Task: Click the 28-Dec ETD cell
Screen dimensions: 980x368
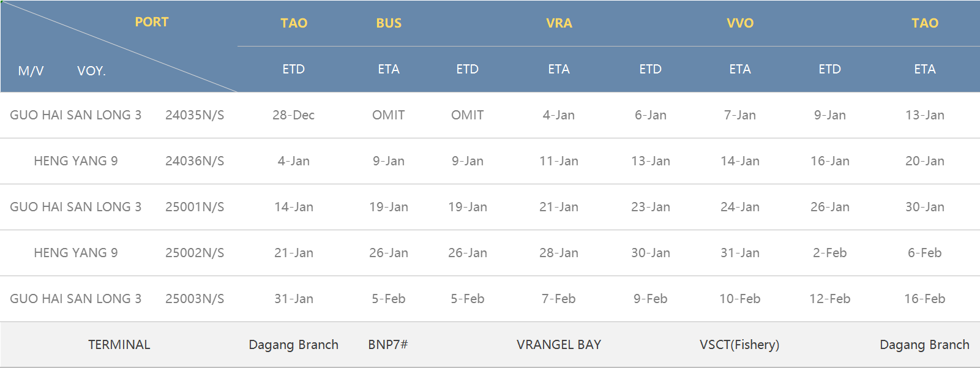Action: coord(294,115)
